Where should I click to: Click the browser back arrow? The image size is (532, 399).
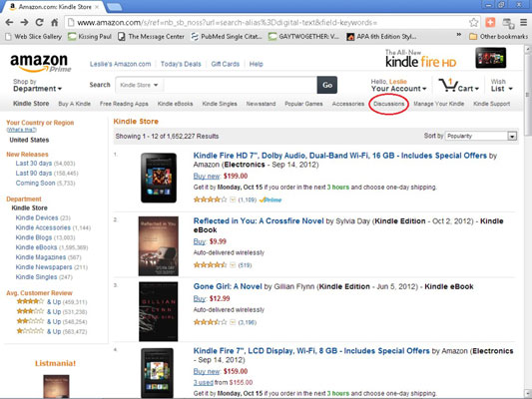(x=9, y=22)
